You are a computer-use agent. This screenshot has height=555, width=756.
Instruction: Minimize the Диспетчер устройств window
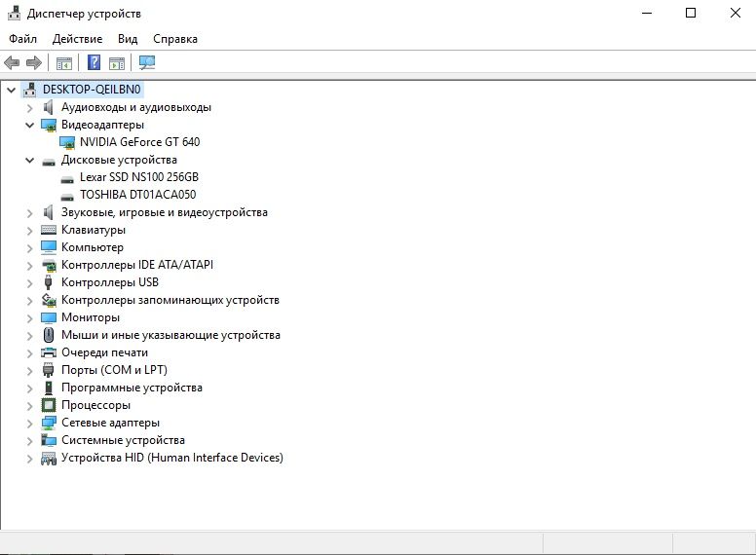[x=647, y=13]
